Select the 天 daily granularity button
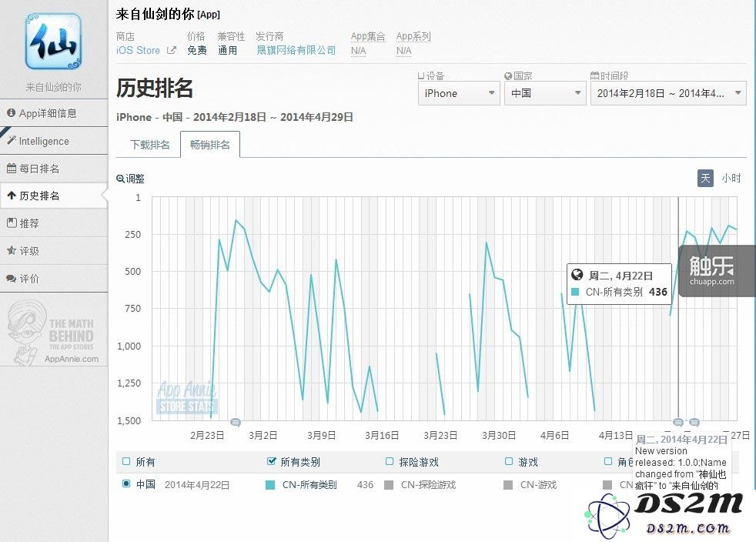756x542 pixels. (x=705, y=178)
